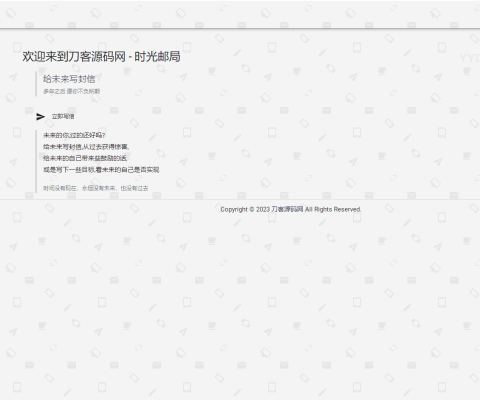The height and width of the screenshot is (400, 480).
Task: Click the 2023 year in the footer
Action: pos(263,209)
